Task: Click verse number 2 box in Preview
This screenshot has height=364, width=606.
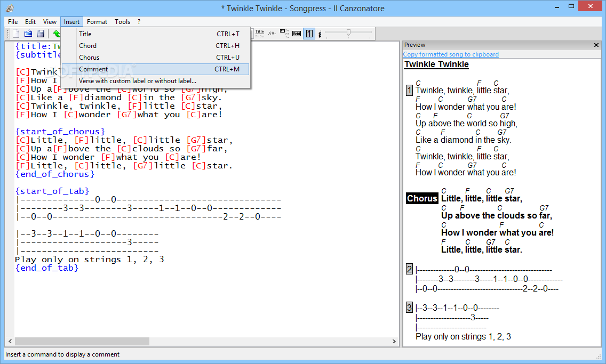Action: pos(409,269)
